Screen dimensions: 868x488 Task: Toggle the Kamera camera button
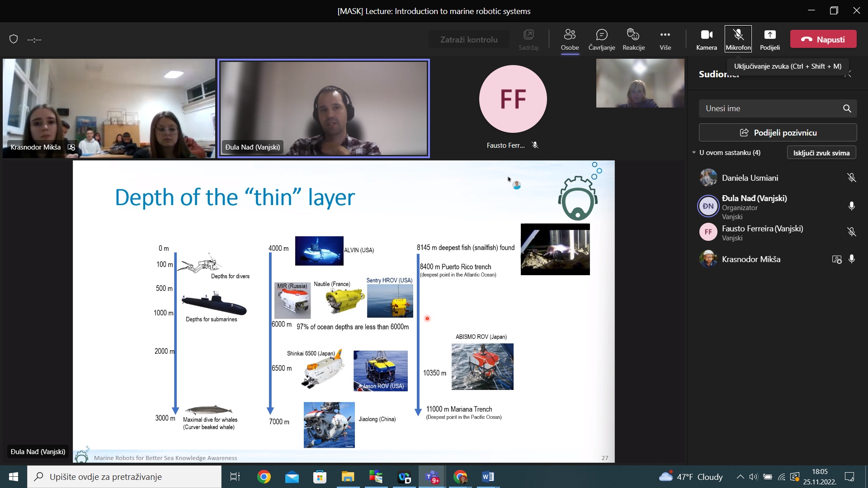(706, 39)
